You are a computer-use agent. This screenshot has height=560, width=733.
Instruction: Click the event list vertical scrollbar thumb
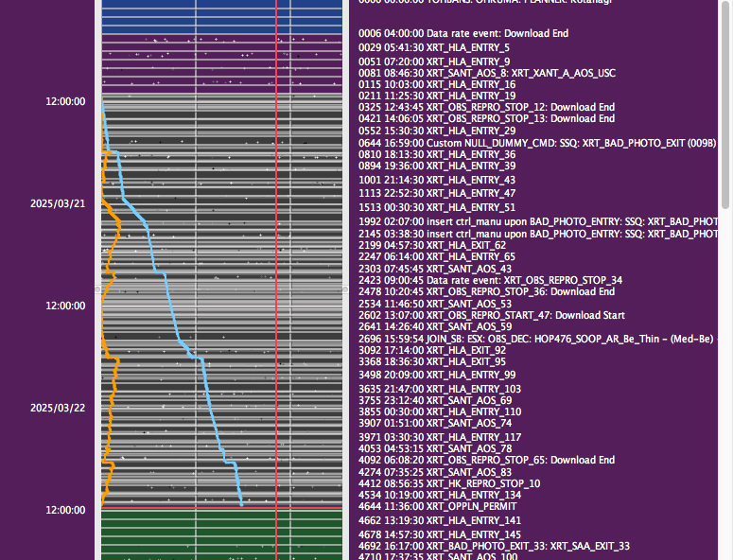point(725,103)
